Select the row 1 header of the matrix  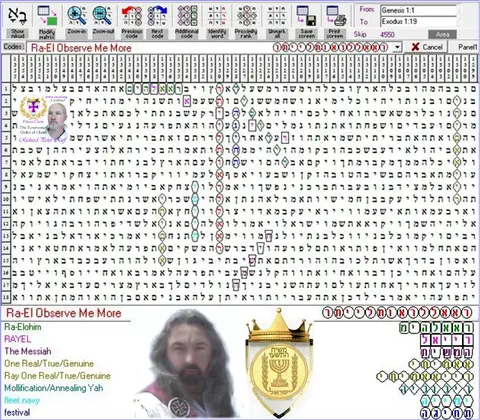pyautogui.click(x=6, y=89)
